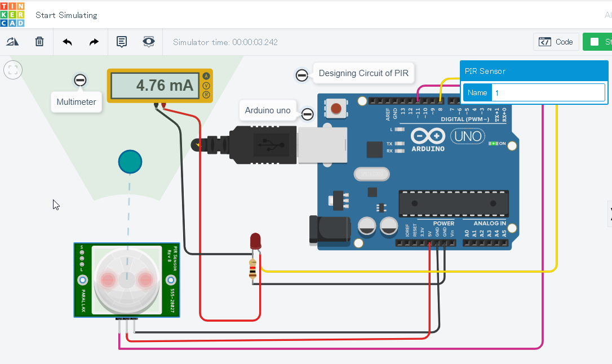Redo the last action

pos(94,41)
